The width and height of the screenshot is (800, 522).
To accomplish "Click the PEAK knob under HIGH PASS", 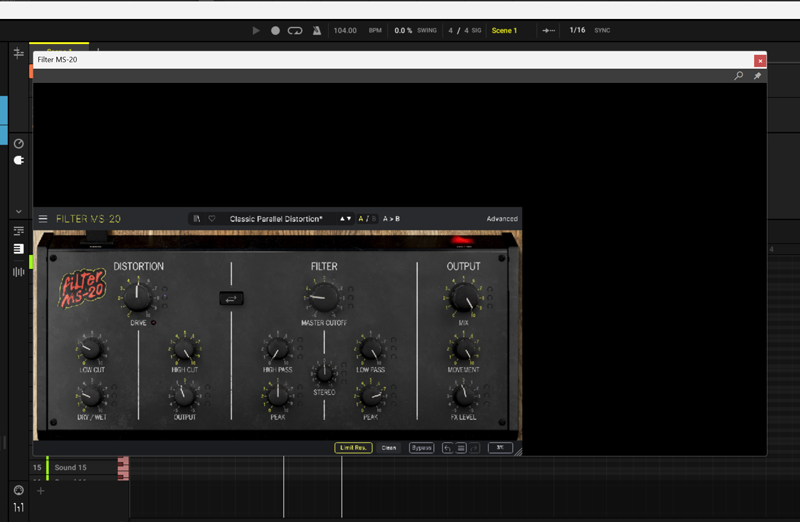I will [x=278, y=396].
